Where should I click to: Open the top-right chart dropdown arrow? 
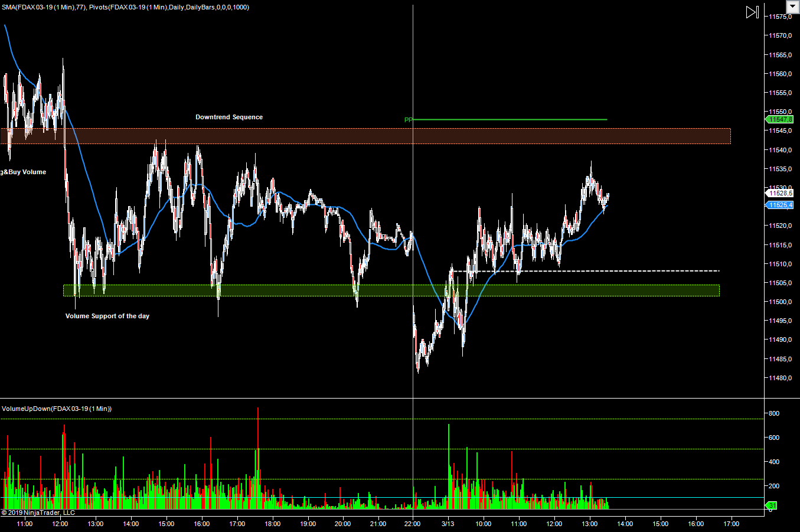pyautogui.click(x=792, y=7)
